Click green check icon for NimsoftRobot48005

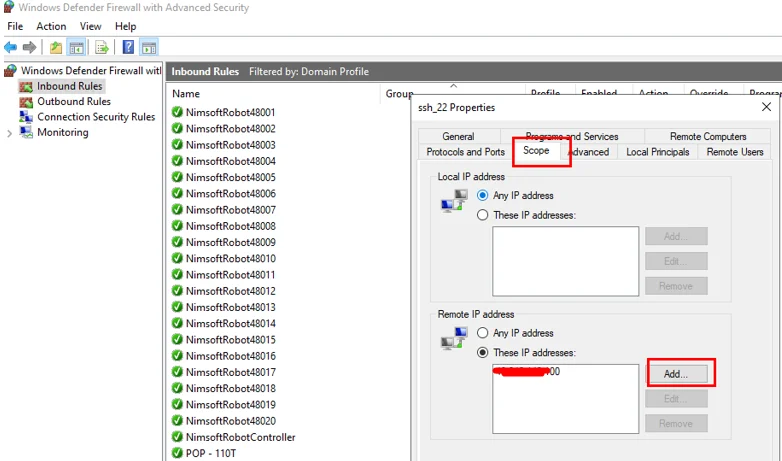(177, 177)
